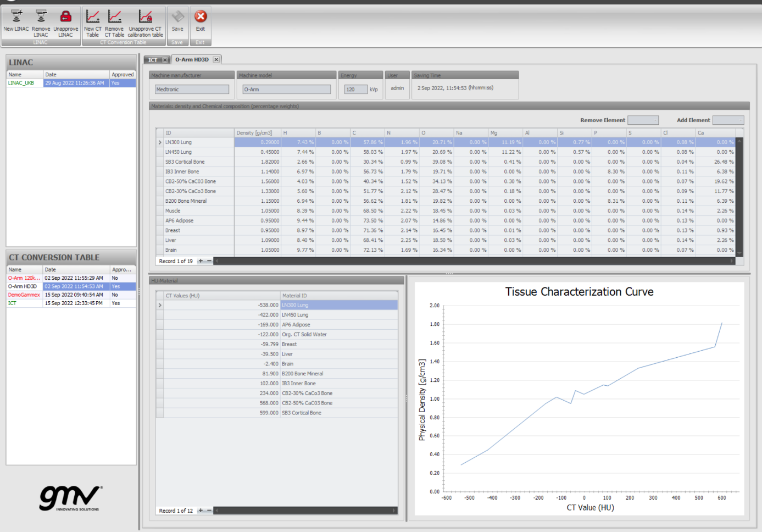Click the HU-Material horizontal scrollbar
The height and width of the screenshot is (532, 762).
[x=305, y=511]
